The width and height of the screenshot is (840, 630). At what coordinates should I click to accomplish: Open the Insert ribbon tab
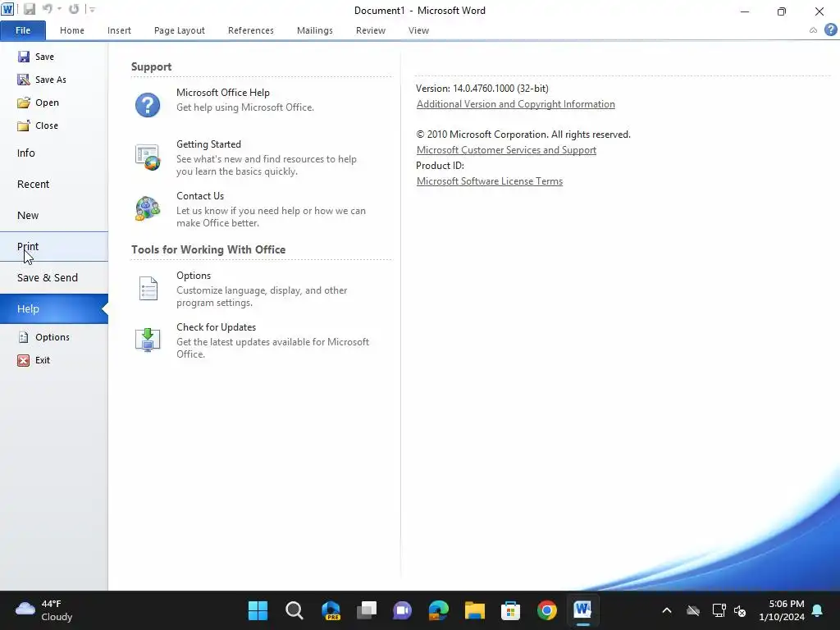[x=119, y=30]
